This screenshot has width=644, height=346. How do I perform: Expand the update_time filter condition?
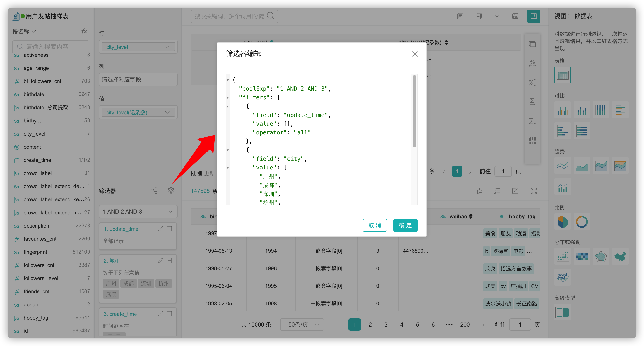coord(228,106)
